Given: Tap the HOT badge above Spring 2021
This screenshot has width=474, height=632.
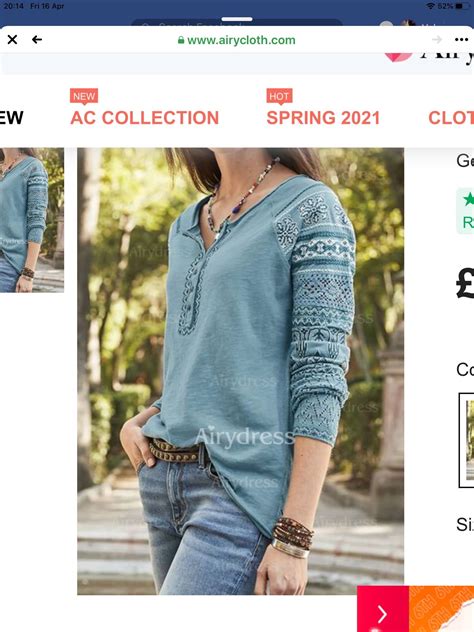Looking at the screenshot, I should 279,97.
